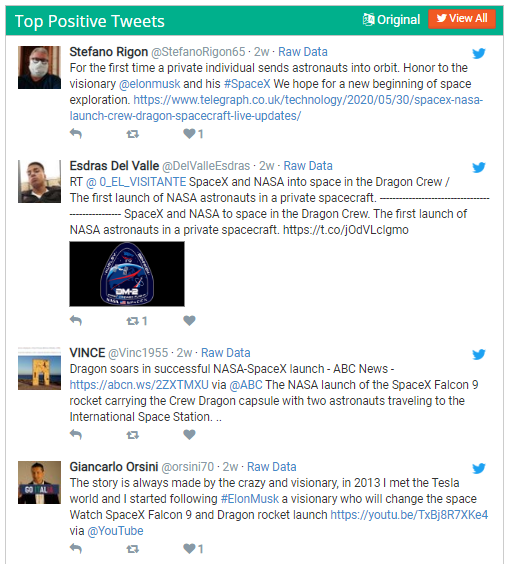Toggle Original language translation

(x=391, y=19)
